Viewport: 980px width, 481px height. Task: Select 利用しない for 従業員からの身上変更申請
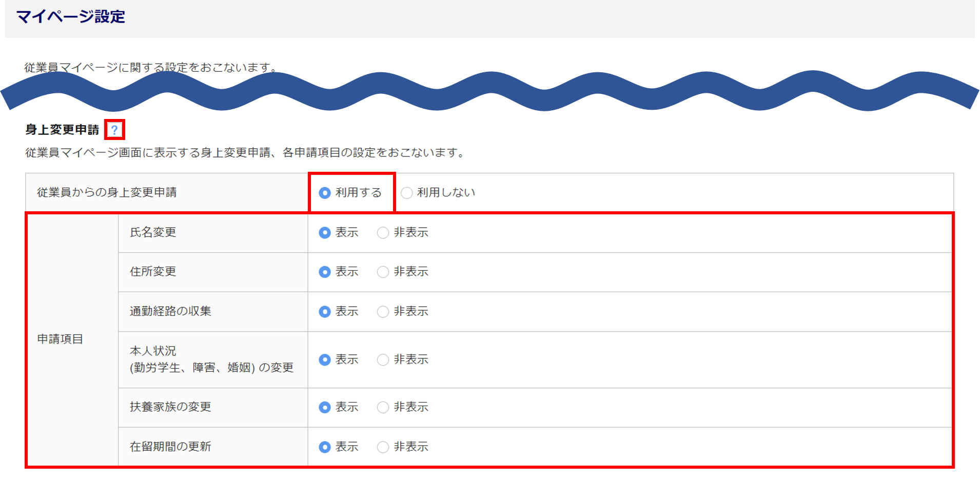[406, 193]
